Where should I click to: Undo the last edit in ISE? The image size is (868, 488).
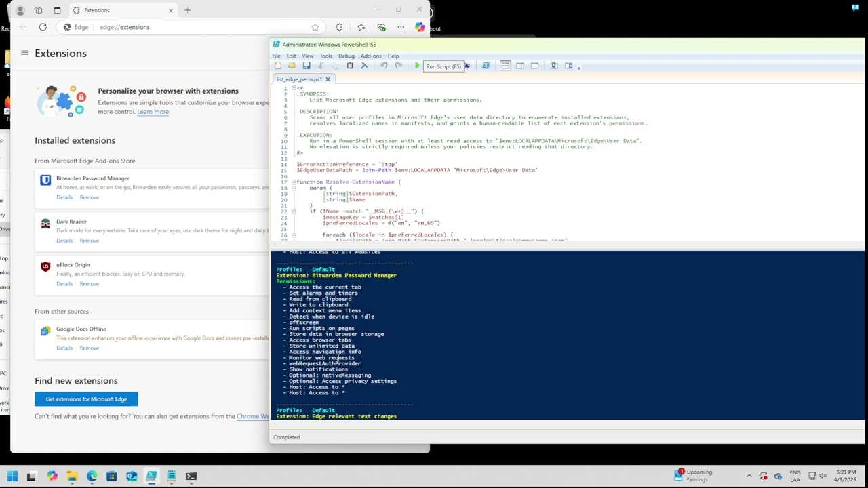[x=384, y=66]
